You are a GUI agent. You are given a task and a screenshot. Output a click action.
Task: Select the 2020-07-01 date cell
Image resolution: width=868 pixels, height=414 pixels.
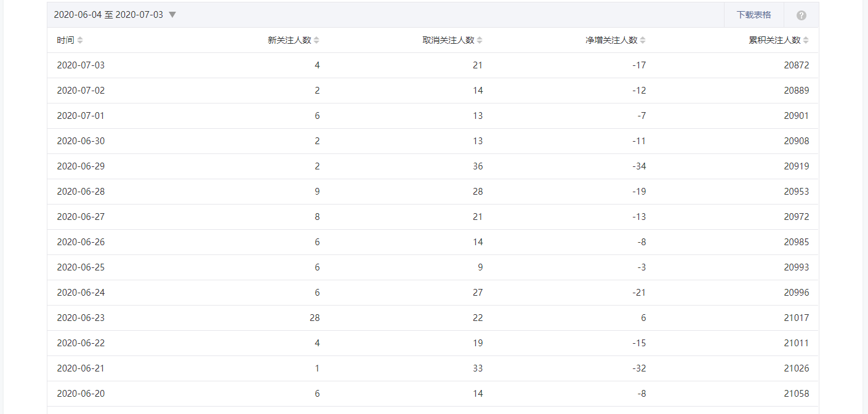tap(81, 116)
